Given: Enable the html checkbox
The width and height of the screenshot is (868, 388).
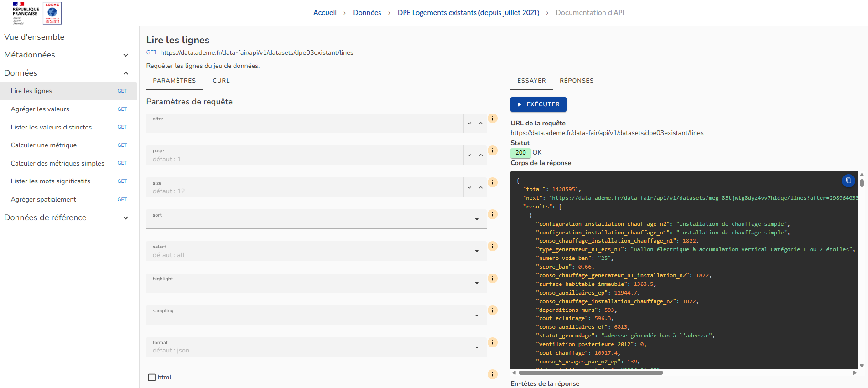Looking at the screenshot, I should [152, 378].
